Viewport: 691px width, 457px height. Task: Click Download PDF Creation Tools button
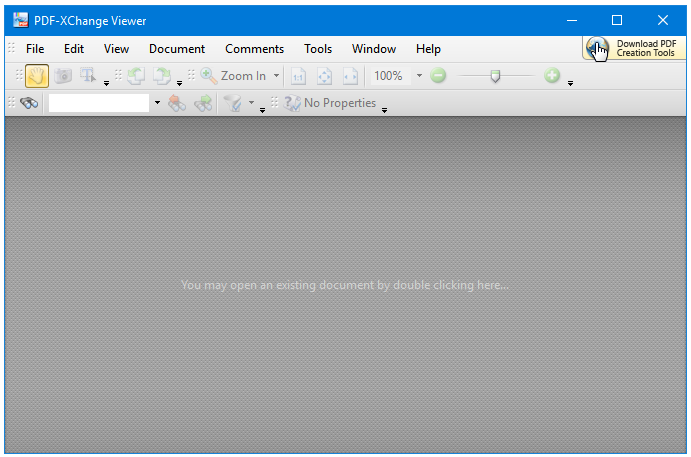[x=634, y=48]
